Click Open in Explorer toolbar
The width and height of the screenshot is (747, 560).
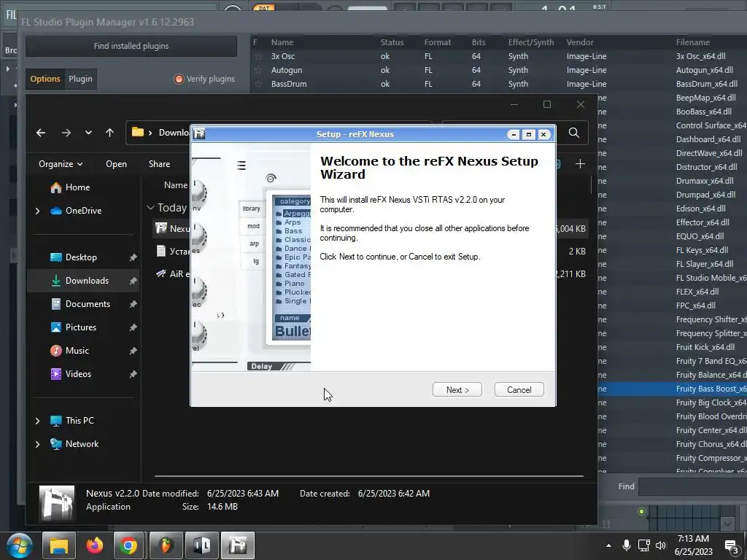pyautogui.click(x=116, y=164)
